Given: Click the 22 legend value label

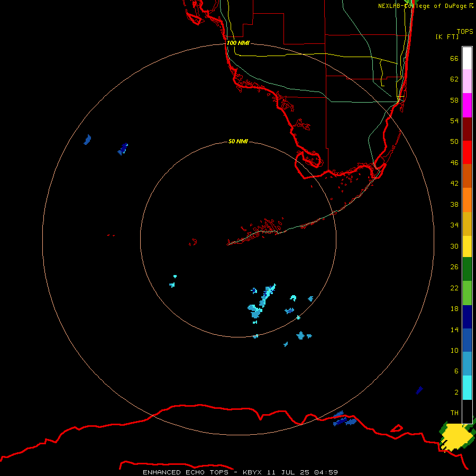Looking at the screenshot, I should tap(454, 288).
